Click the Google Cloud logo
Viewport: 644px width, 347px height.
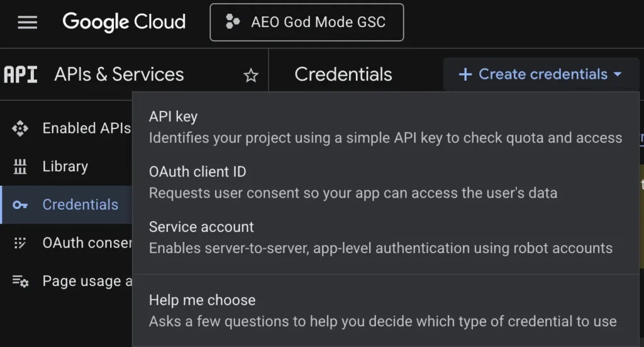(x=124, y=23)
